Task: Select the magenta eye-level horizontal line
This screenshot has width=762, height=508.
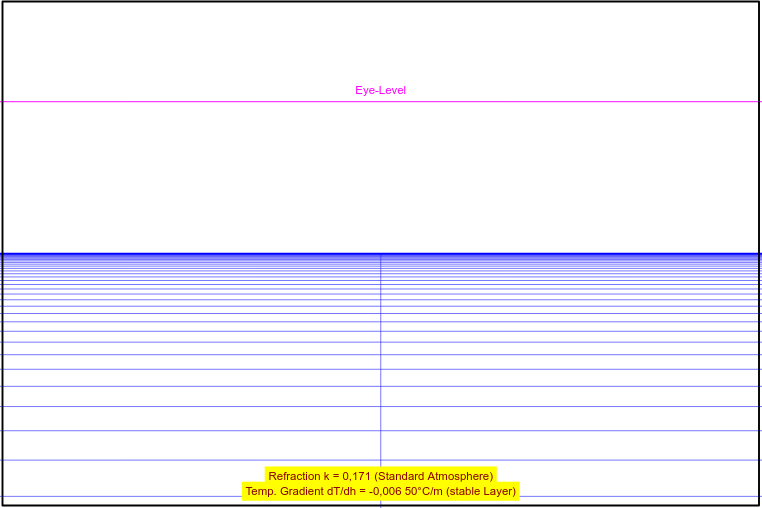Action: [200, 101]
